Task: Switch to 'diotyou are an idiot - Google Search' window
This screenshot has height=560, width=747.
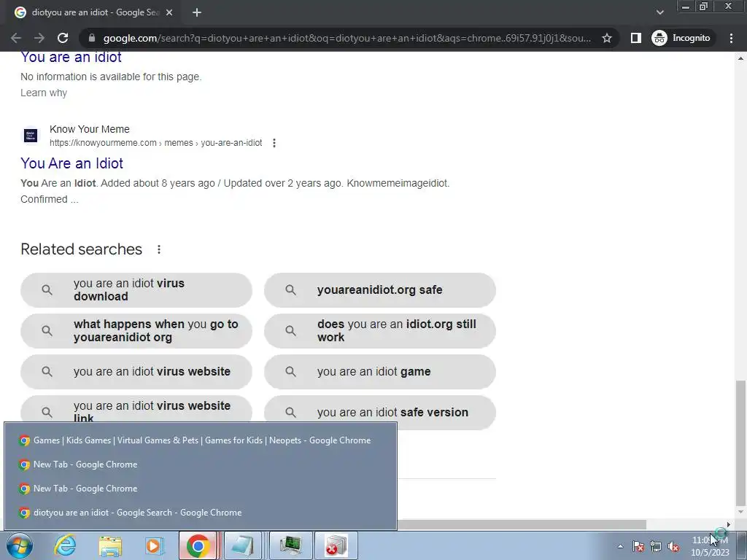Action: [x=201, y=513]
